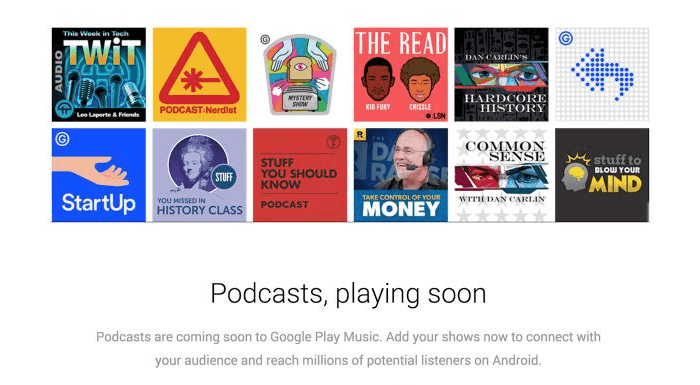The height and width of the screenshot is (385, 700).
Task: Click the 'Leo Laporte & Friends' caption
Action: pos(108,115)
